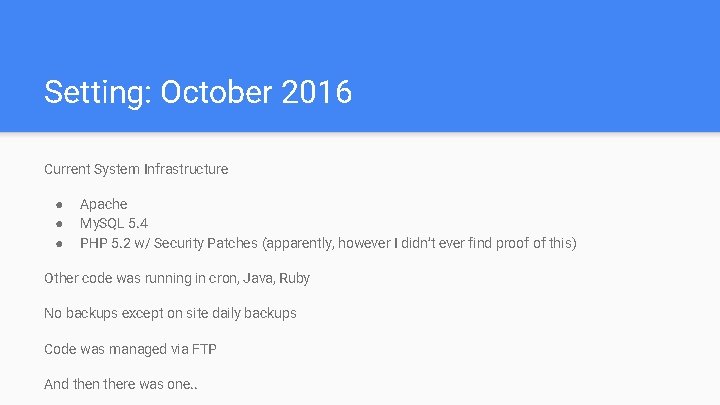The width and height of the screenshot is (720, 405).
Task: Click the bullet point before Apache
Action: [x=60, y=205]
